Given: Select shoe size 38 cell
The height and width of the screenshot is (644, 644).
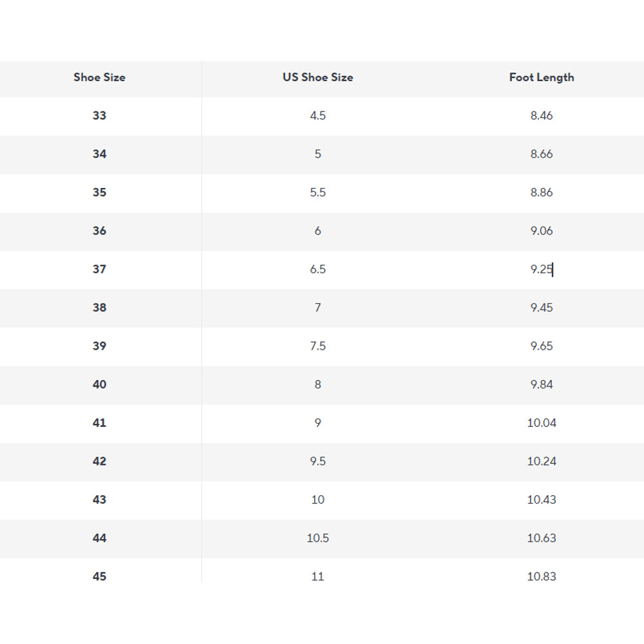Looking at the screenshot, I should click(x=99, y=308).
